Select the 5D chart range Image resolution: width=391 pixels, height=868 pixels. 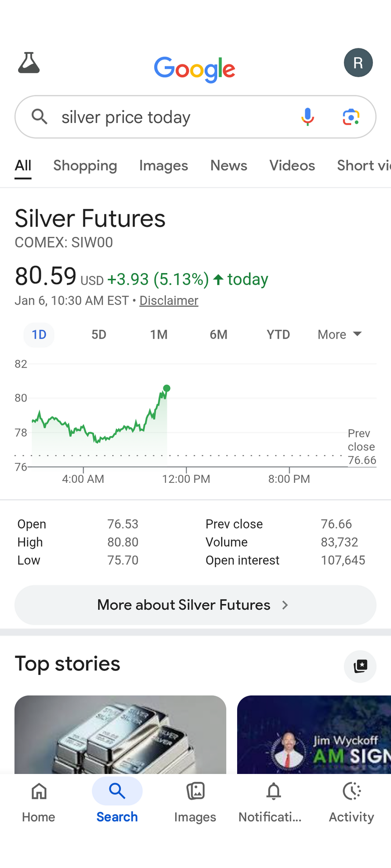tap(99, 335)
